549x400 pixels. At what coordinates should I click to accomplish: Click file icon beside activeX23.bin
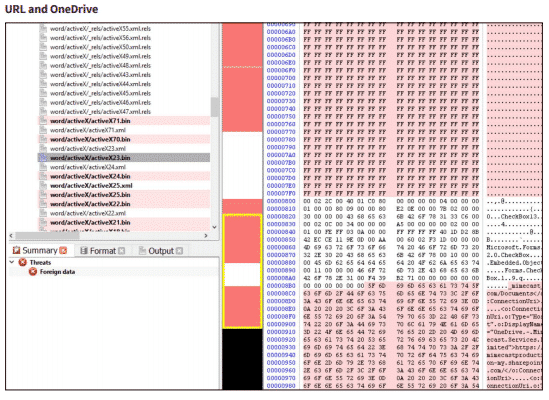pyautogui.click(x=43, y=158)
